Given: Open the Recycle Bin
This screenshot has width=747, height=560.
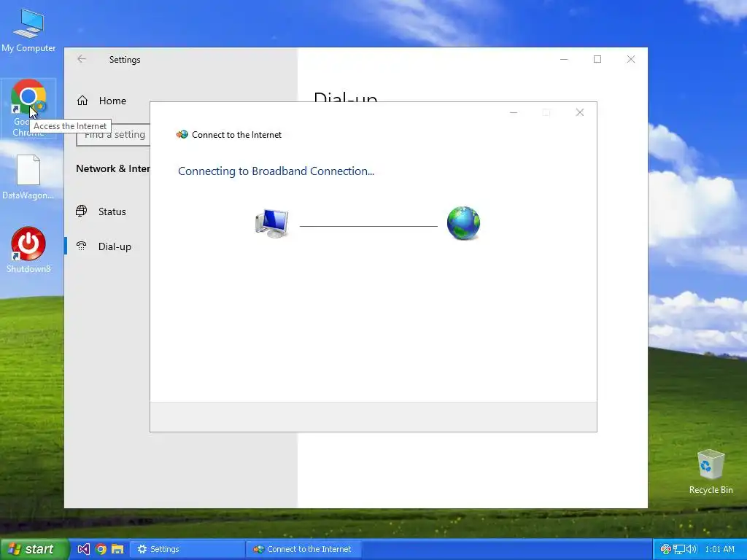Looking at the screenshot, I should coord(711,472).
